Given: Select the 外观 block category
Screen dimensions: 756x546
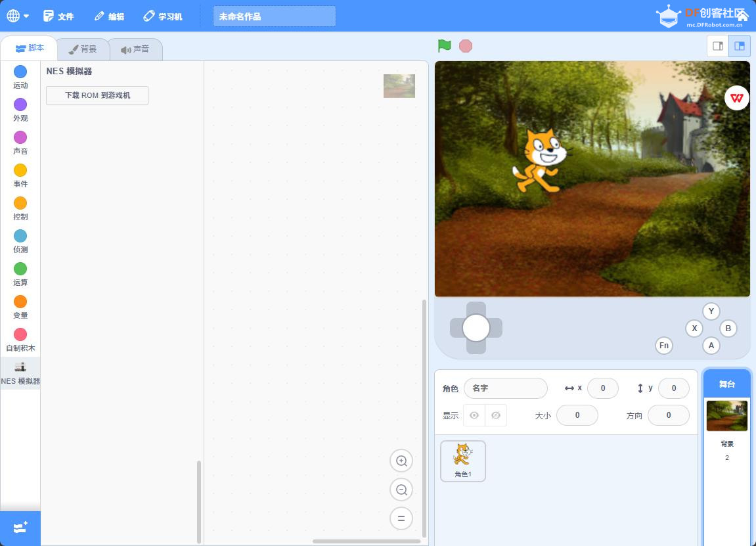Looking at the screenshot, I should tap(20, 110).
